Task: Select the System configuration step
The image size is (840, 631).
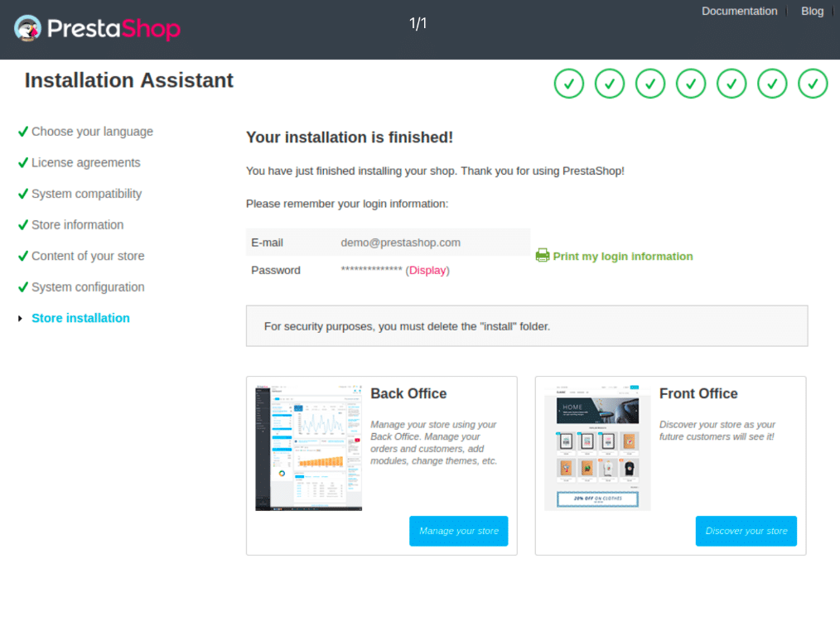Action: [x=88, y=287]
